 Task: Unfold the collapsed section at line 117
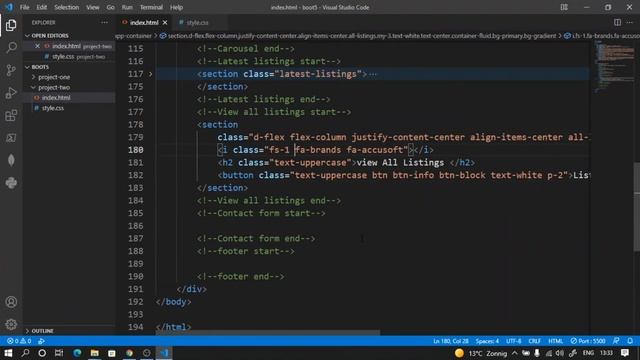coord(150,74)
